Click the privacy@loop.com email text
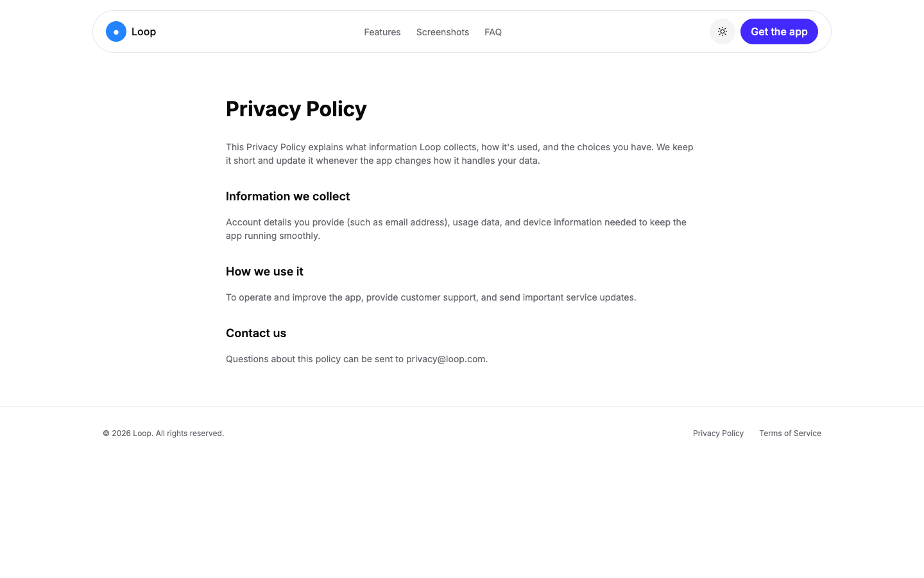This screenshot has width=924, height=578. pyautogui.click(x=446, y=359)
